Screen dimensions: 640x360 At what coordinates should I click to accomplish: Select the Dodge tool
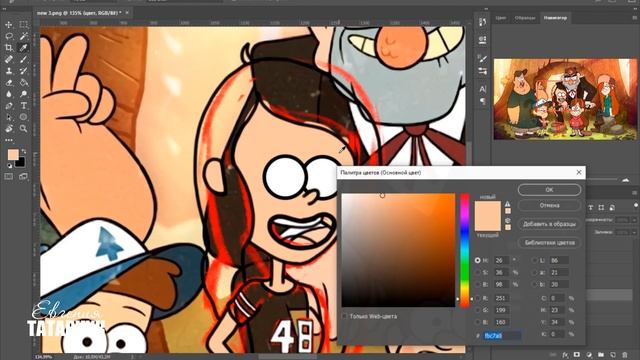23,94
